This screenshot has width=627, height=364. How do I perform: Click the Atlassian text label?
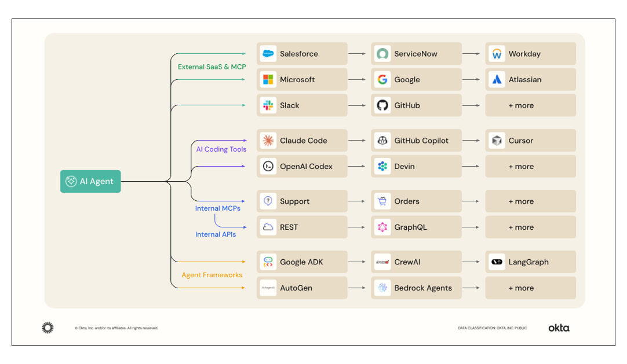[524, 80]
